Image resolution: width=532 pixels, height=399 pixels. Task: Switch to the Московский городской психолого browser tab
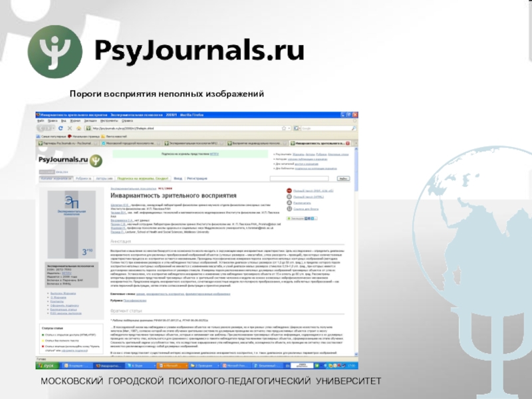pos(130,144)
